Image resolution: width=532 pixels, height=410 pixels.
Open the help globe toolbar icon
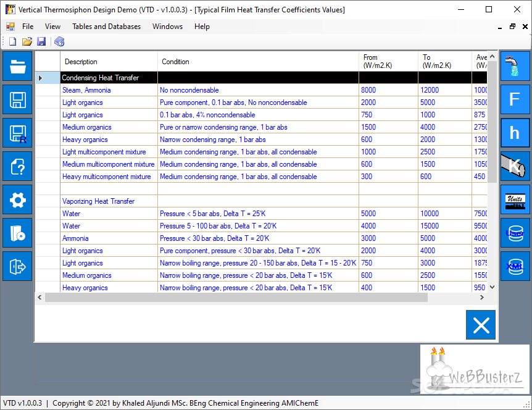pos(59,41)
